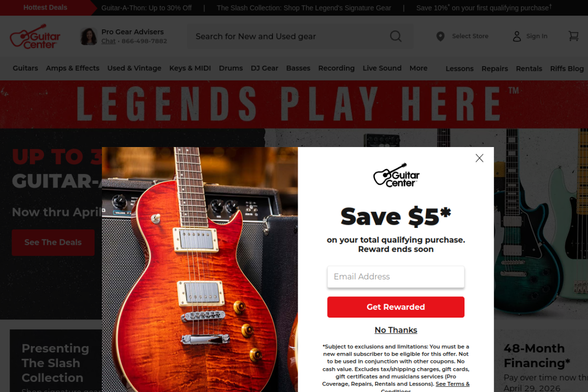This screenshot has height=392, width=588.
Task: Close the Save $5 popup
Action: click(x=479, y=158)
